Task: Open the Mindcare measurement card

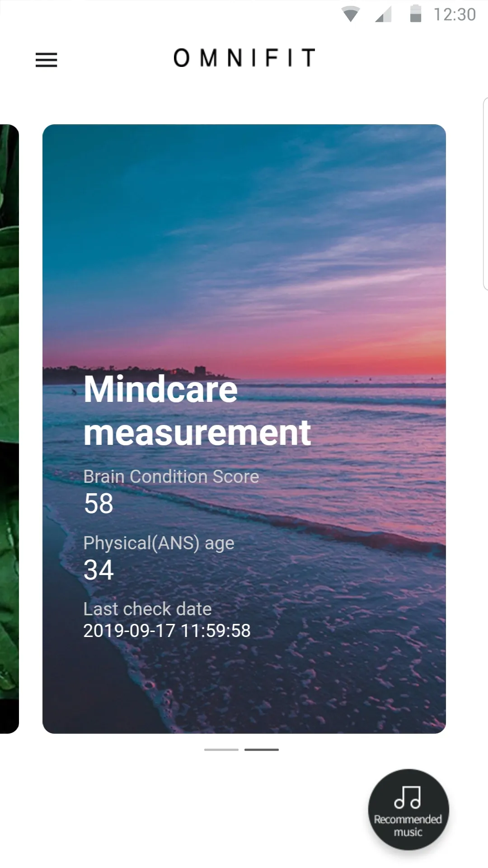Action: pyautogui.click(x=244, y=429)
